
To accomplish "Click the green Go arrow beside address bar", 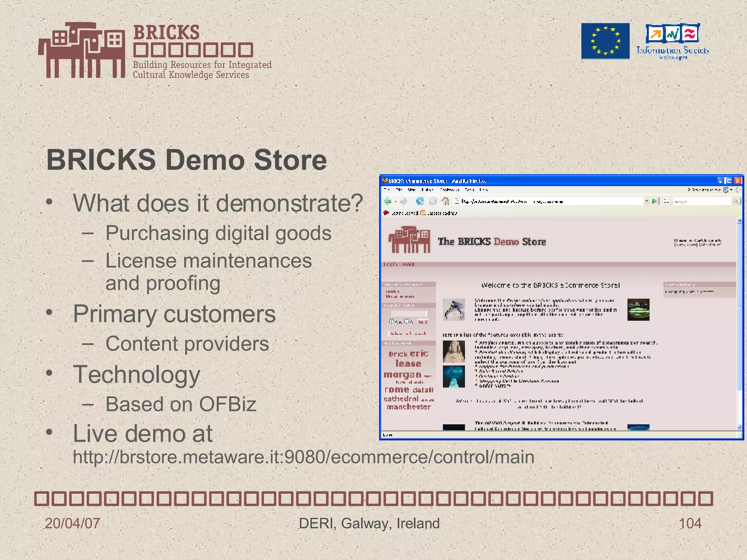I will (x=655, y=201).
